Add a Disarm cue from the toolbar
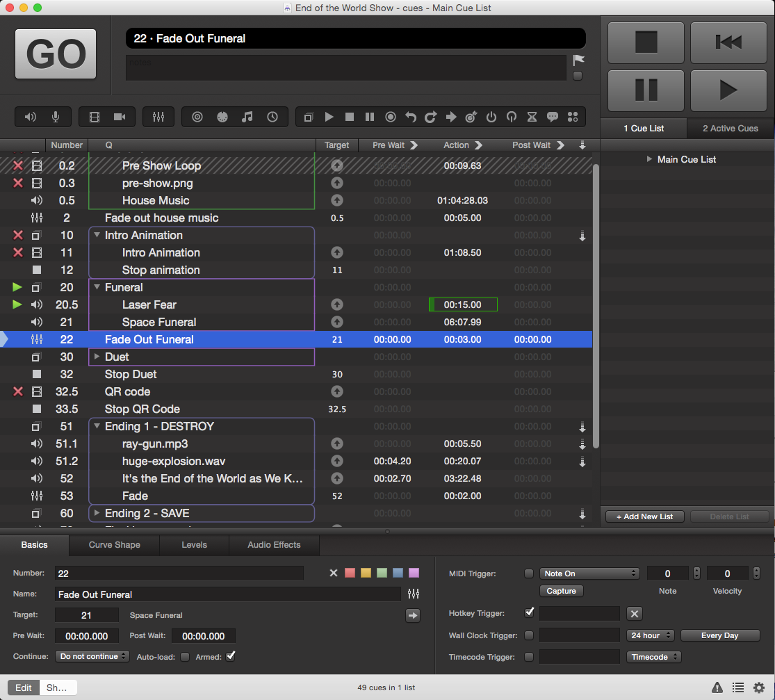Screen dimensions: 775x700 tap(512, 117)
